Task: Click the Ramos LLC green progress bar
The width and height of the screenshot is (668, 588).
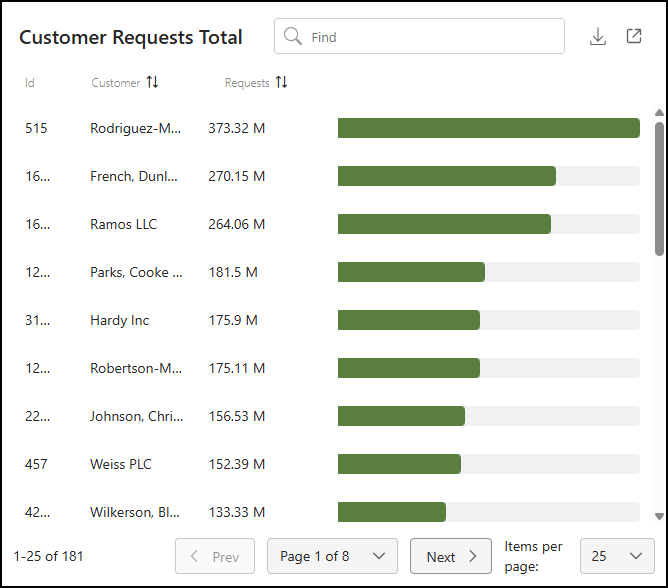Action: [444, 224]
